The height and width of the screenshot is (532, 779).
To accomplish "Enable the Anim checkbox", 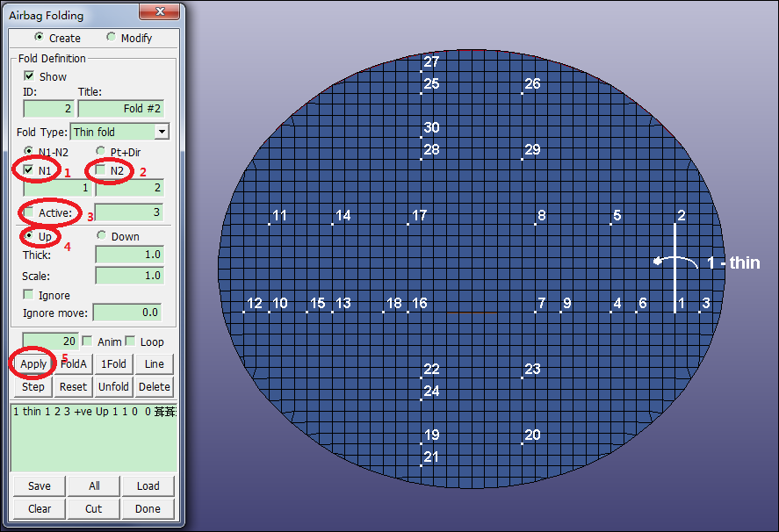I will 87,341.
